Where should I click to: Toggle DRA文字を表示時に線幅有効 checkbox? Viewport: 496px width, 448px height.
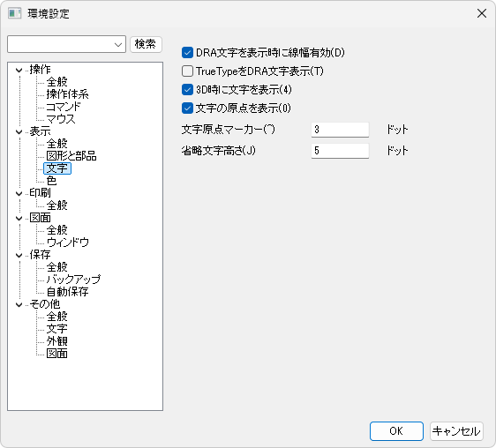(x=187, y=53)
